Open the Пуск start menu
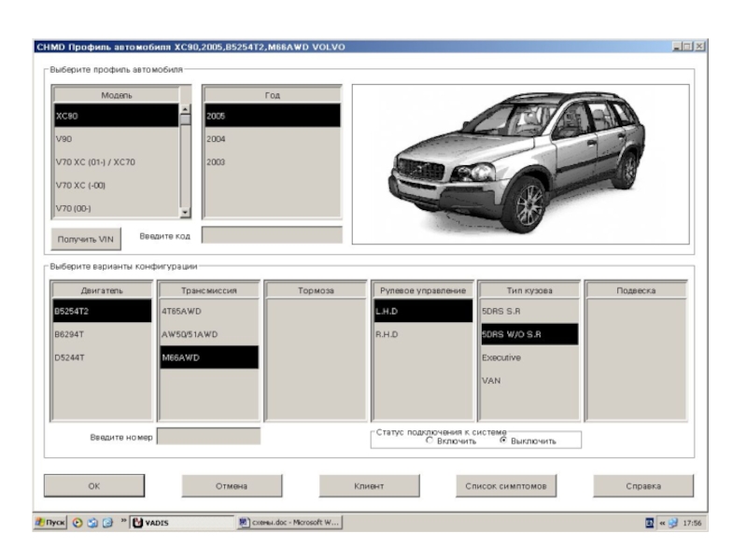 (x=50, y=523)
